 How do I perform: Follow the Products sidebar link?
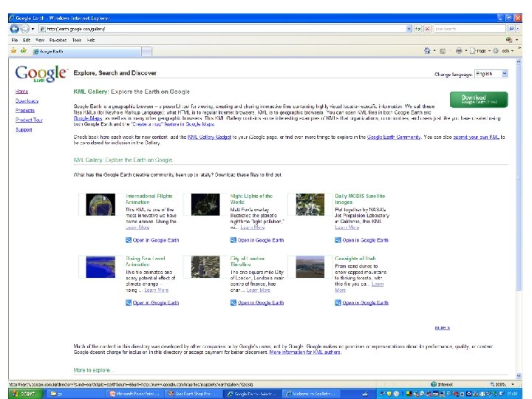[x=25, y=110]
